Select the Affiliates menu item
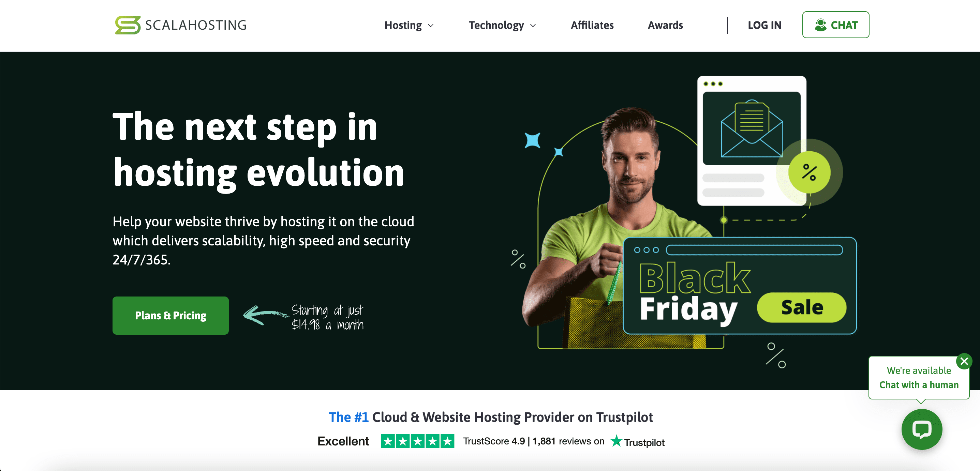This screenshot has width=980, height=471. 591,25
